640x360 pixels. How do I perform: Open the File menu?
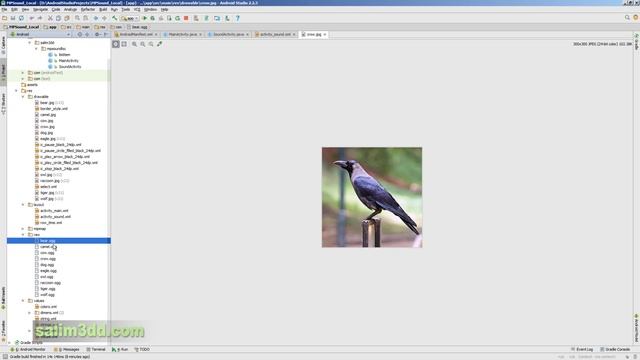pos(4,9)
